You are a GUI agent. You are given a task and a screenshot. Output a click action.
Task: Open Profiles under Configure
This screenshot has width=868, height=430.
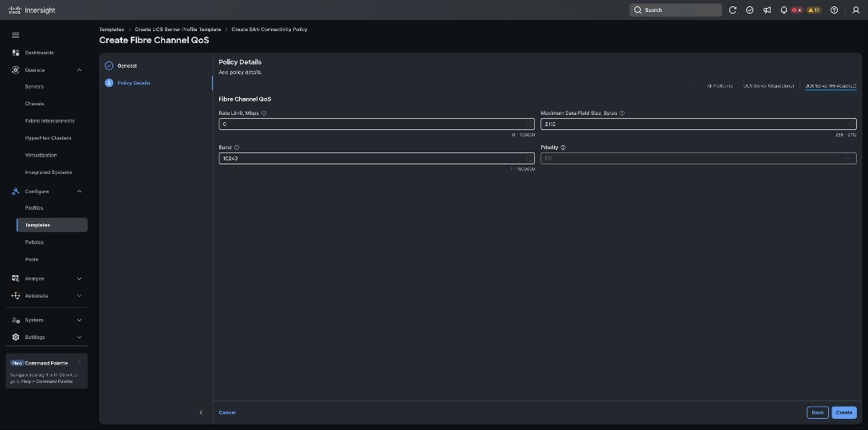(x=34, y=207)
